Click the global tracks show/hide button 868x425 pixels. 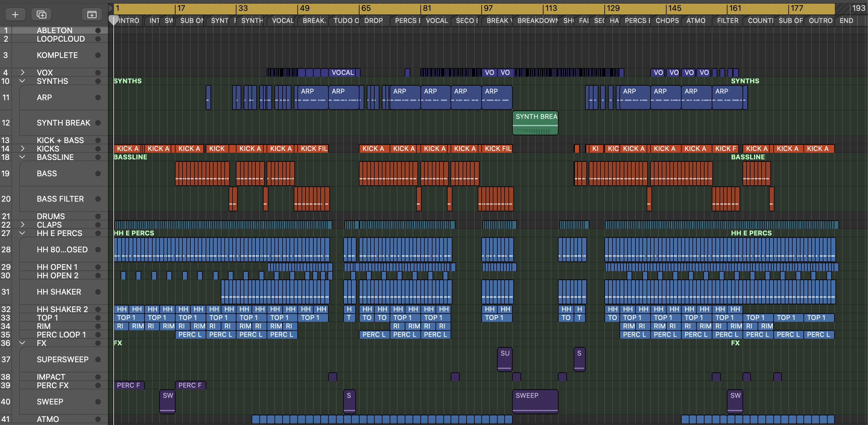point(92,14)
